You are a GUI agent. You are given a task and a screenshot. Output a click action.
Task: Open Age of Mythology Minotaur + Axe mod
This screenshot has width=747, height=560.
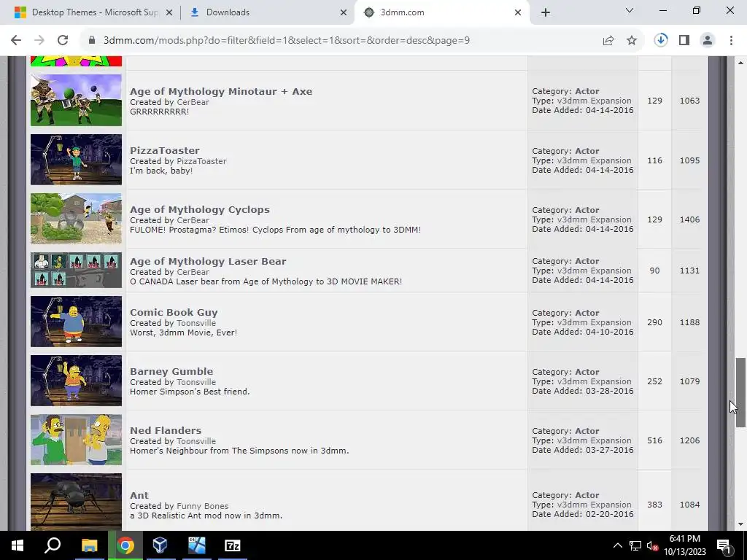221,91
